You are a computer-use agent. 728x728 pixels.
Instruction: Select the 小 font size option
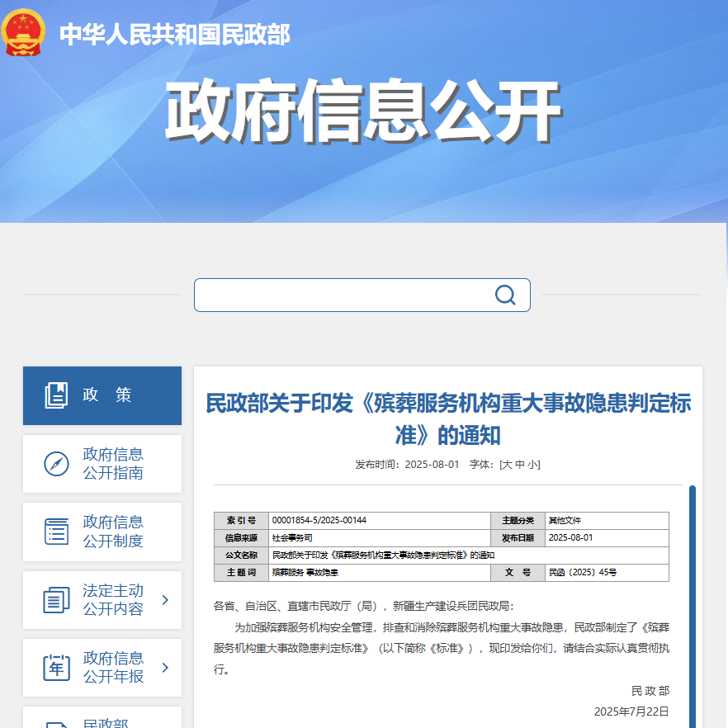pyautogui.click(x=533, y=465)
